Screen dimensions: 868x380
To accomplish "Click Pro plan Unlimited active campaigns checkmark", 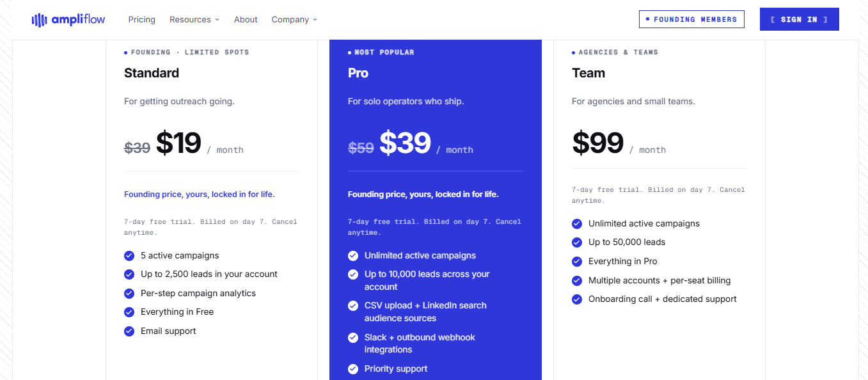I will (353, 256).
